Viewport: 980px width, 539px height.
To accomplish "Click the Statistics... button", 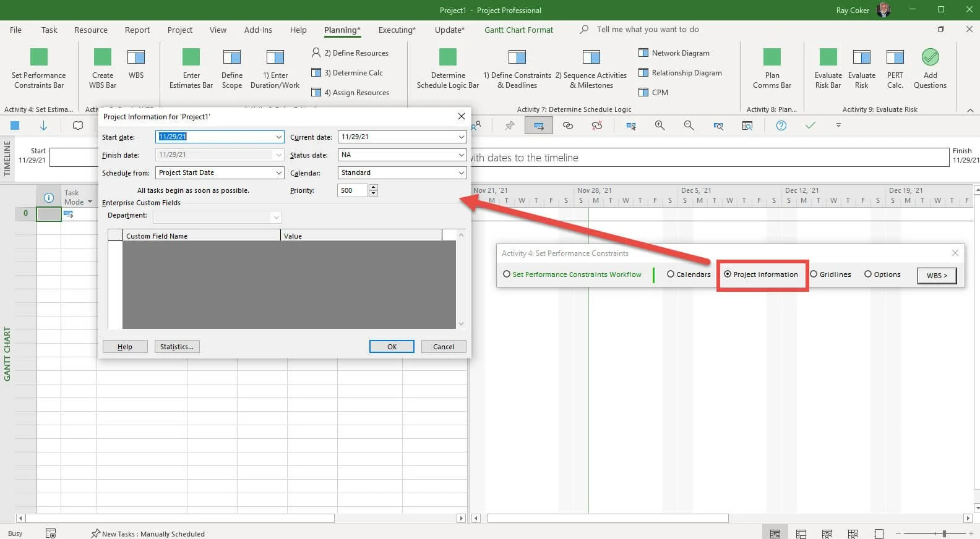I will (176, 347).
